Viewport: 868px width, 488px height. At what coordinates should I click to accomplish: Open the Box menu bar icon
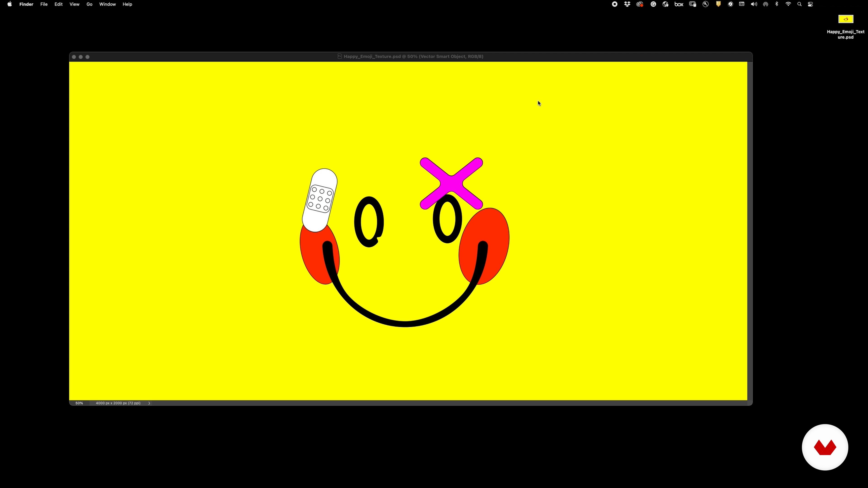pos(679,4)
